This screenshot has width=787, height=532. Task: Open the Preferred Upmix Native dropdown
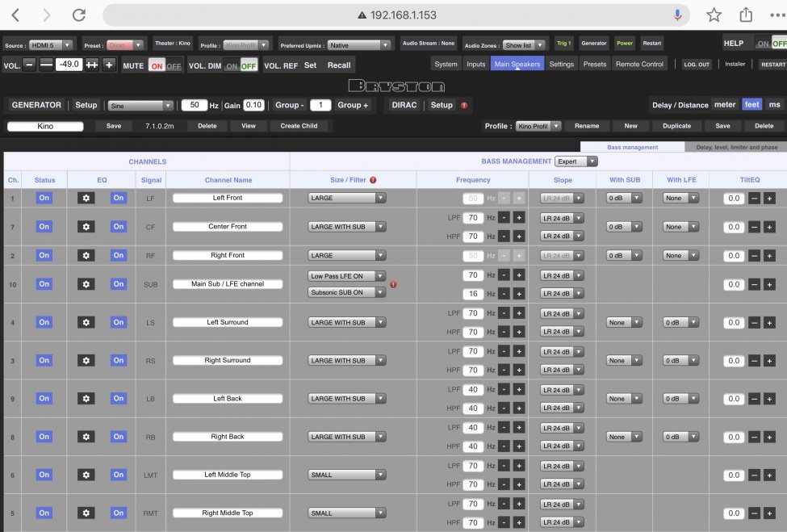[358, 45]
